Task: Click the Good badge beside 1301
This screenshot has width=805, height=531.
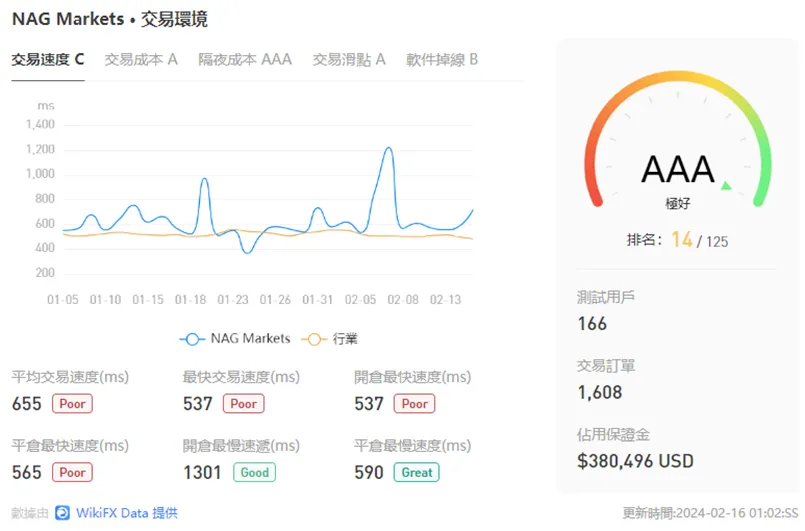Action: click(254, 472)
